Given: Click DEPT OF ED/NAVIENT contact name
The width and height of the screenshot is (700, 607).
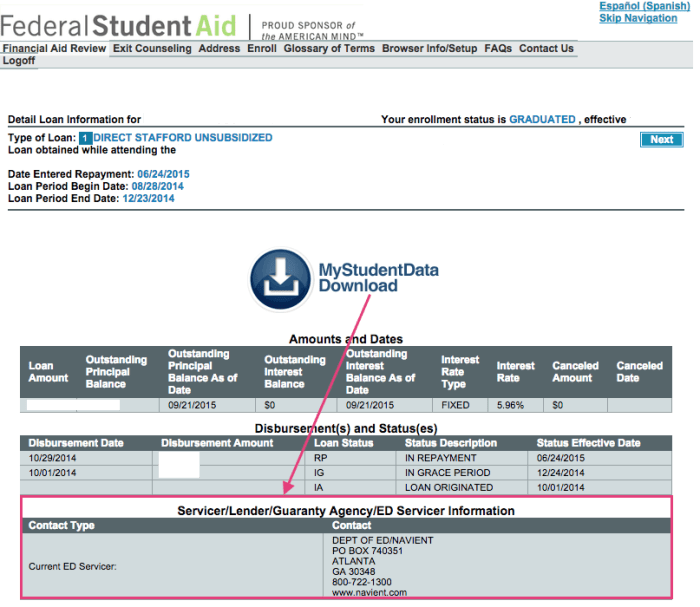Looking at the screenshot, I should pyautogui.click(x=383, y=540).
